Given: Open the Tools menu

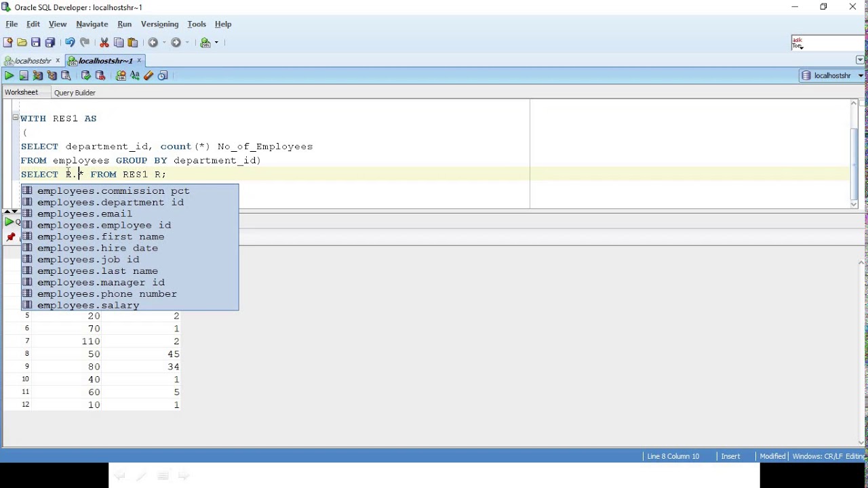Looking at the screenshot, I should (197, 24).
